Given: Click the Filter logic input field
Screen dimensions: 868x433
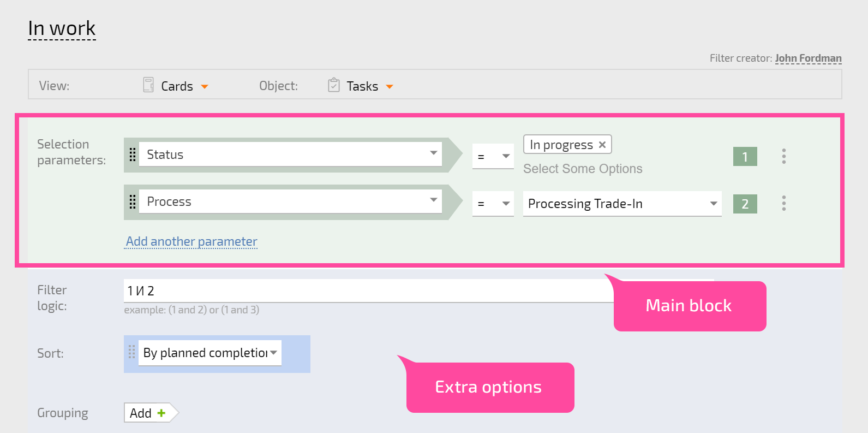Looking at the screenshot, I should (x=369, y=290).
